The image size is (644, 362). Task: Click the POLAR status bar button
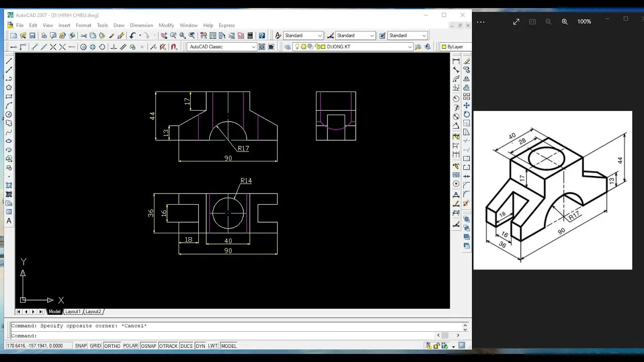pyautogui.click(x=130, y=346)
